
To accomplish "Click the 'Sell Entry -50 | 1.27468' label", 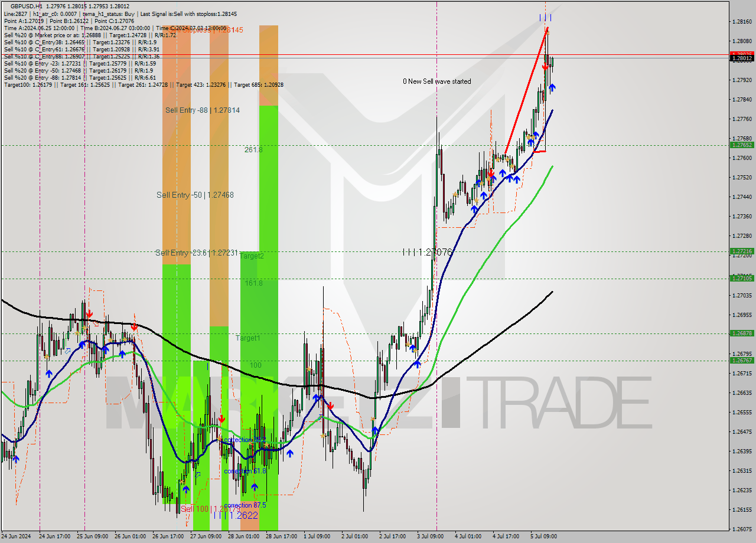I will pyautogui.click(x=195, y=195).
